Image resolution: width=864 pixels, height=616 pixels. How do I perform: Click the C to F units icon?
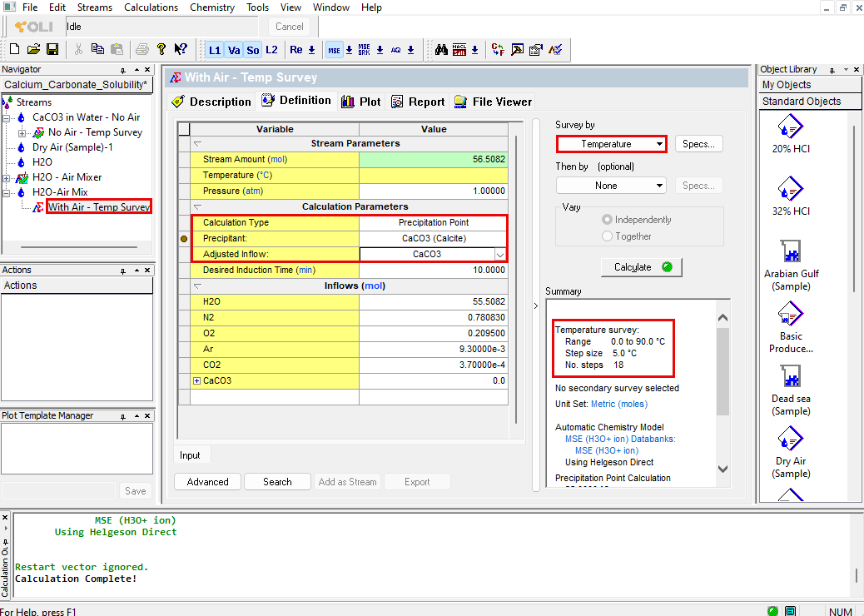[x=498, y=50]
